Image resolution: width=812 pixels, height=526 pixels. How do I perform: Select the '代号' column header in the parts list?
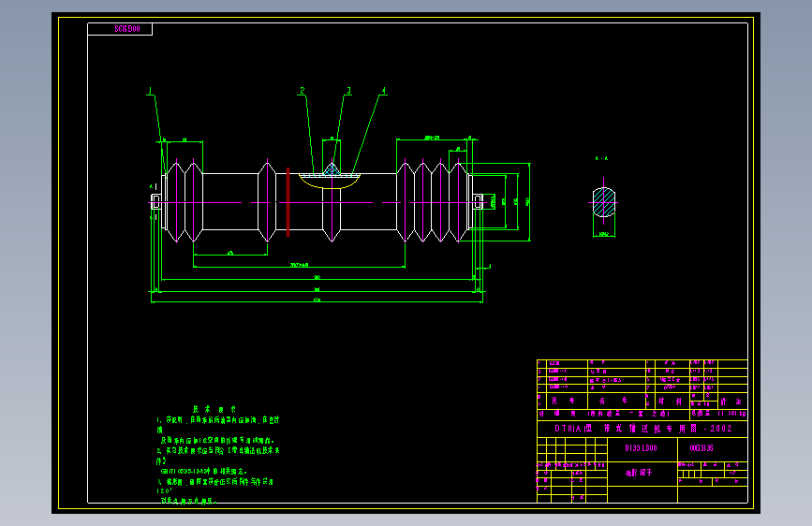click(563, 402)
